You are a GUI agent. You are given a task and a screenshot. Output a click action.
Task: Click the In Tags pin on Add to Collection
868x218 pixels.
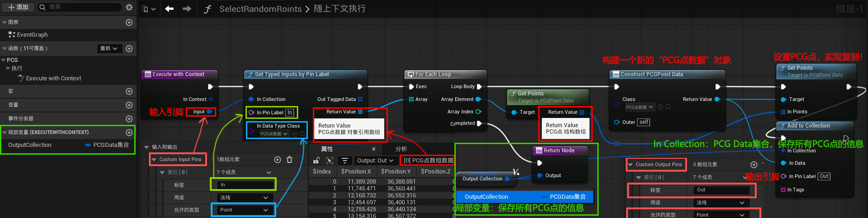pos(783,190)
